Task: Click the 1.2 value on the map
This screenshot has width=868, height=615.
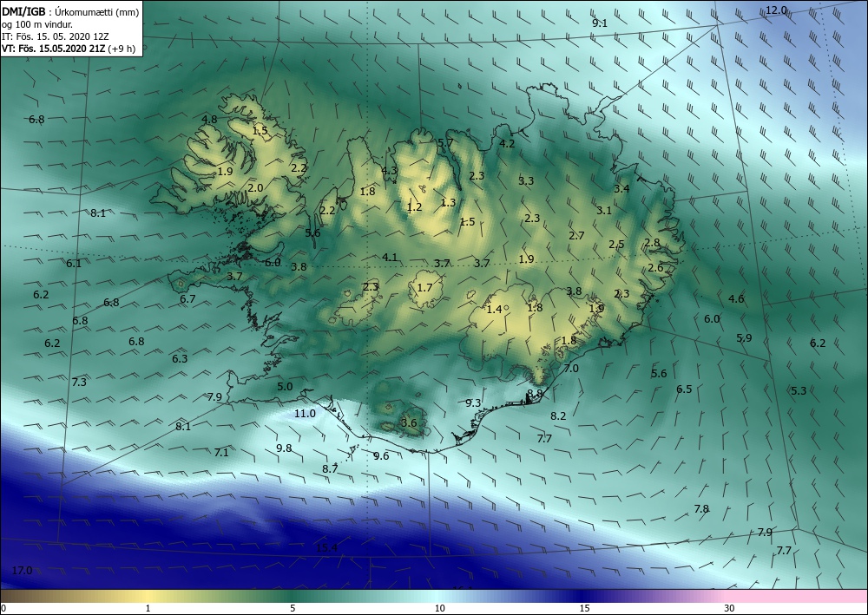Action: tap(414, 207)
